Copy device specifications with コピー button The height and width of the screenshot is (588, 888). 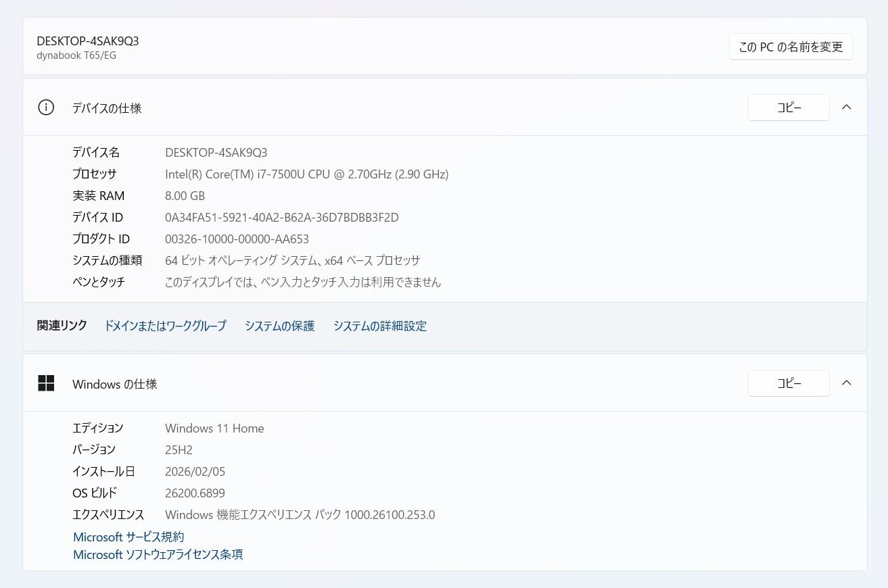point(789,107)
